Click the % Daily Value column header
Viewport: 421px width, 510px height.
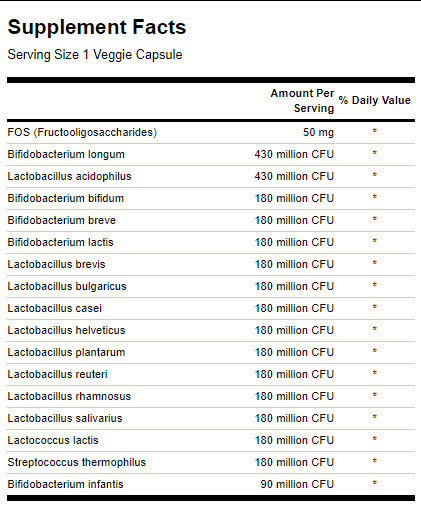click(375, 100)
